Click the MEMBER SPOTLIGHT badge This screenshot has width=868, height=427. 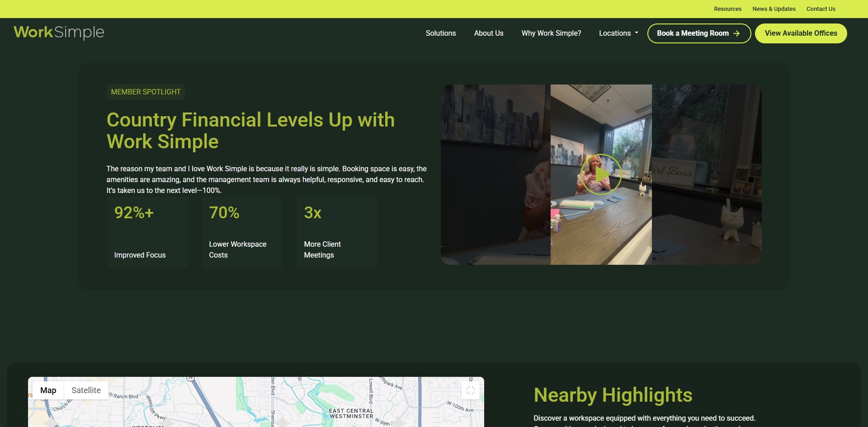click(146, 92)
